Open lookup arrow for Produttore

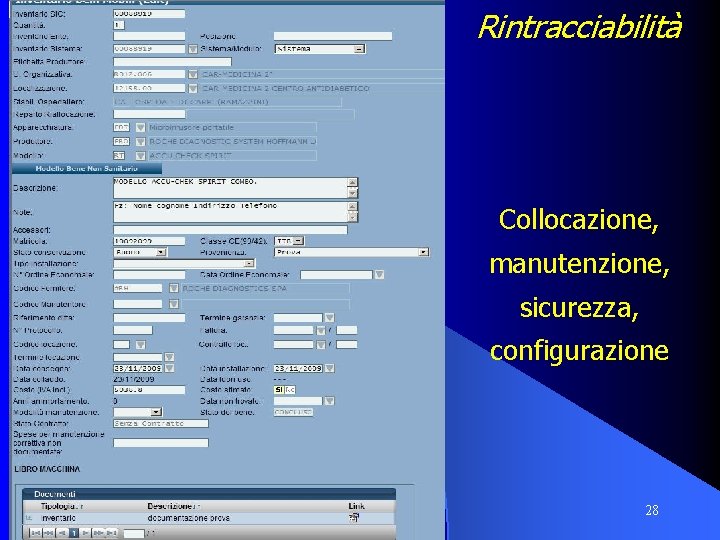tap(141, 141)
